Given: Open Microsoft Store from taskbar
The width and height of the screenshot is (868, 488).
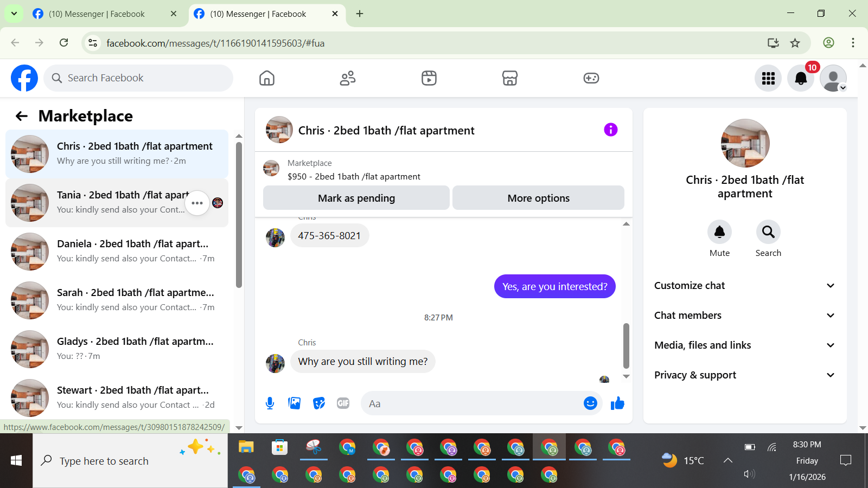Looking at the screenshot, I should pyautogui.click(x=280, y=447).
